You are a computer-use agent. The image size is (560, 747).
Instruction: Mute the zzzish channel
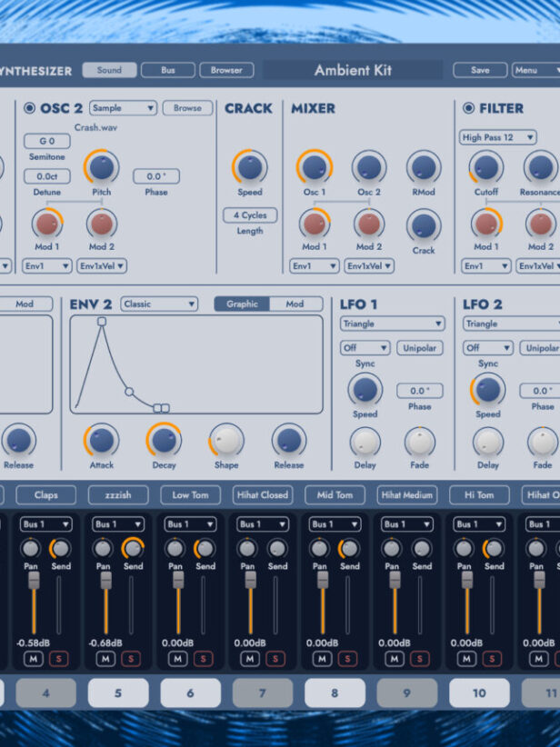[x=105, y=659]
